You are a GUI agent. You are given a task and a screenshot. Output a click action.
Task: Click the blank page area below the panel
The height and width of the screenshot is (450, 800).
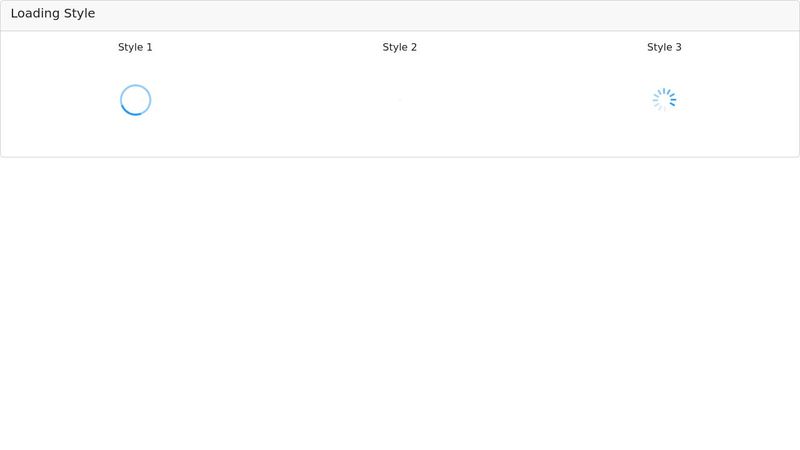(x=400, y=300)
